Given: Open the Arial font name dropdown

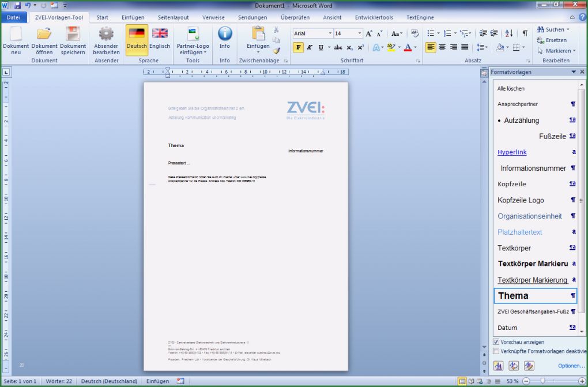Looking at the screenshot, I should (330, 33).
